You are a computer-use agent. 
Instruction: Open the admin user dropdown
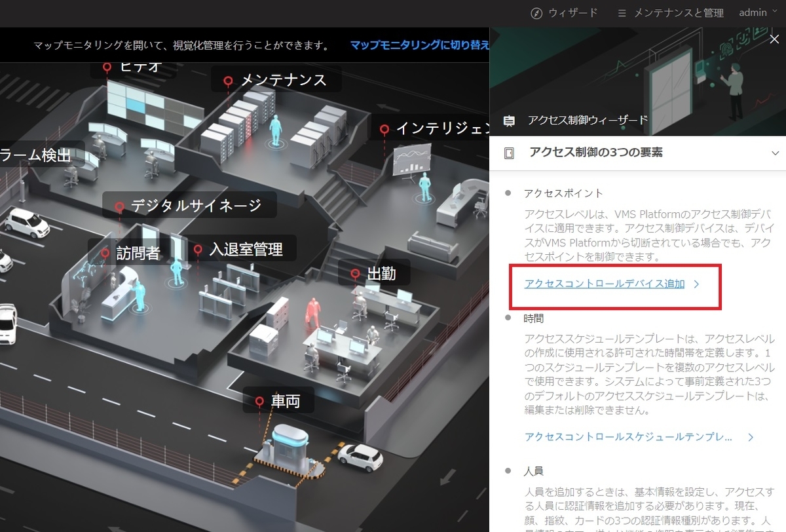tap(758, 12)
